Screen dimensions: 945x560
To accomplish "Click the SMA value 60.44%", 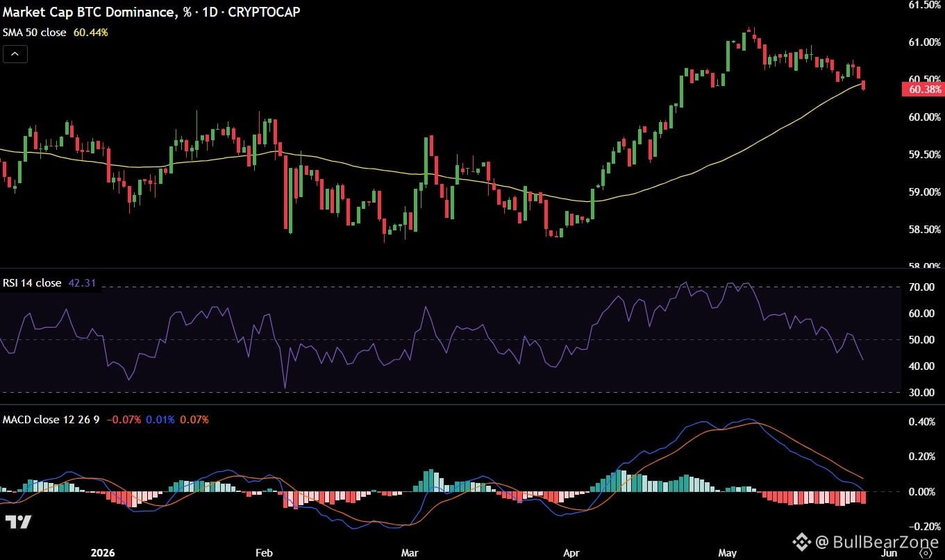I will pos(91,32).
